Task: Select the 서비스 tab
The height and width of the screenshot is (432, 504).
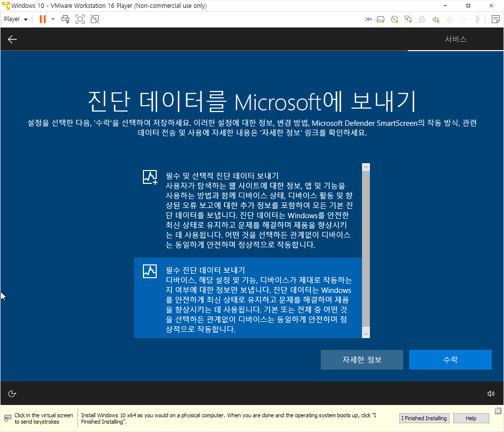Action: (455, 39)
